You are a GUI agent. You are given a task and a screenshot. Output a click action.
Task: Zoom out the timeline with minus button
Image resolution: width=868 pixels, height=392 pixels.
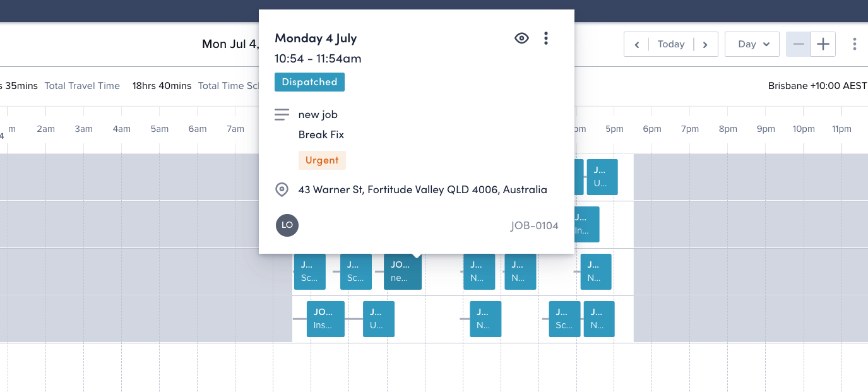click(799, 44)
